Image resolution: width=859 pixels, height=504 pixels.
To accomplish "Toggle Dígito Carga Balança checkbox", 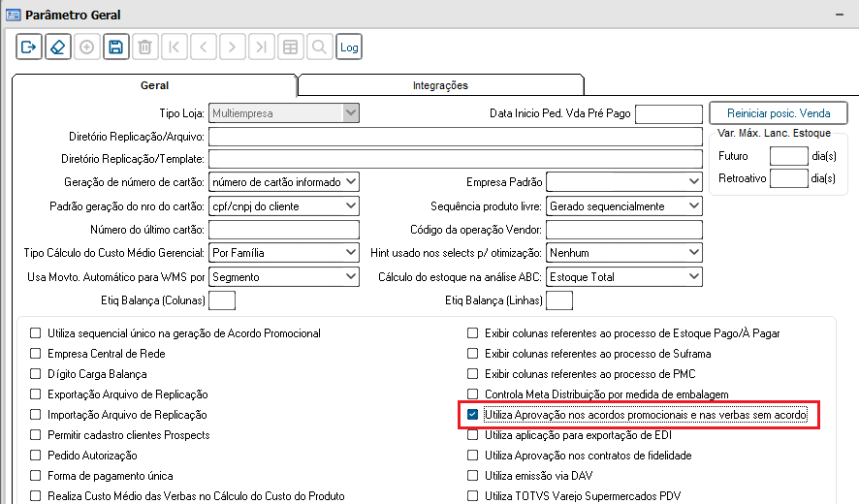I will tap(36, 373).
